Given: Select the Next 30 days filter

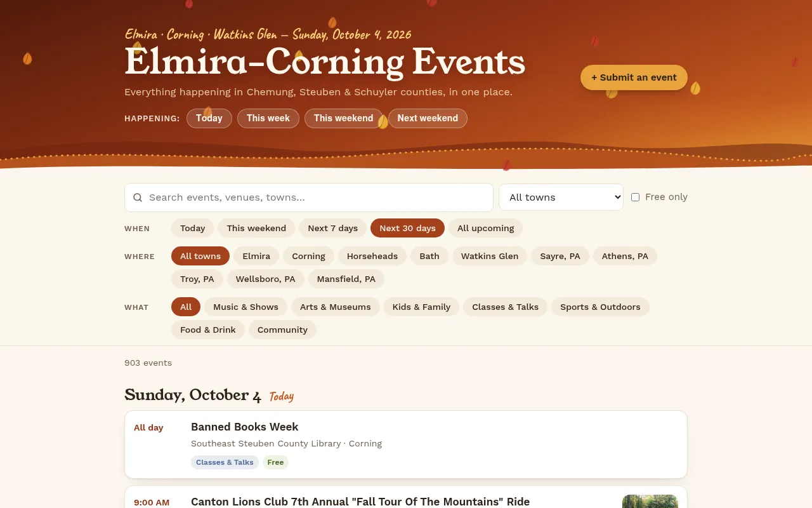Looking at the screenshot, I should pos(407,228).
